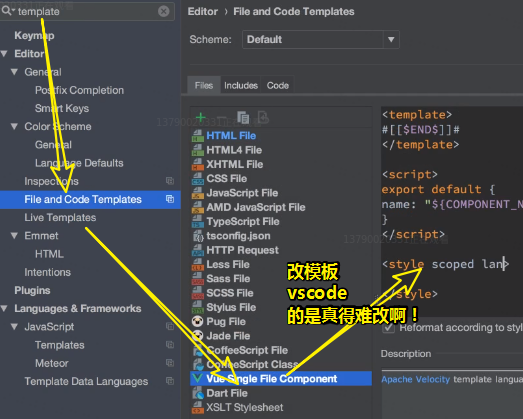Toggle the Reformat according to style checkbox
The image size is (523, 419).
coord(389,328)
